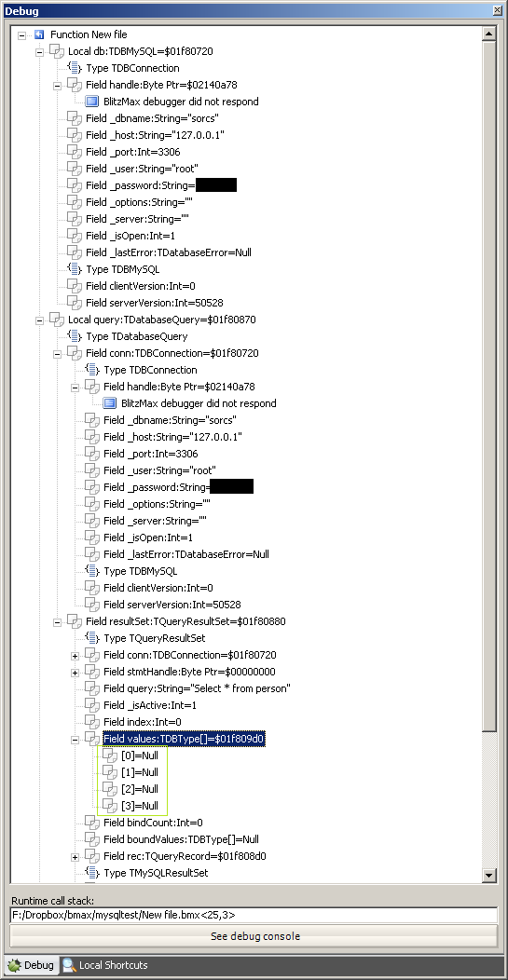The width and height of the screenshot is (508, 980).
Task: Collapse the Function New file node
Action: pyautogui.click(x=21, y=35)
